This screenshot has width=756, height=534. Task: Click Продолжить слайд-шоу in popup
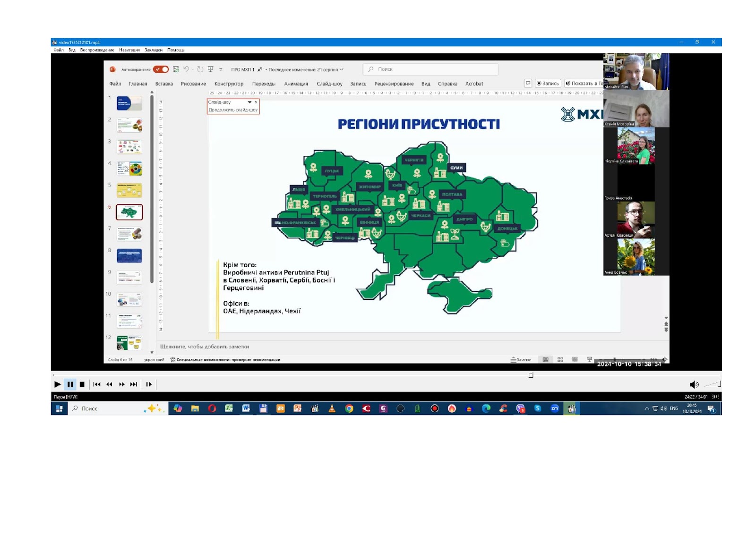click(x=233, y=110)
